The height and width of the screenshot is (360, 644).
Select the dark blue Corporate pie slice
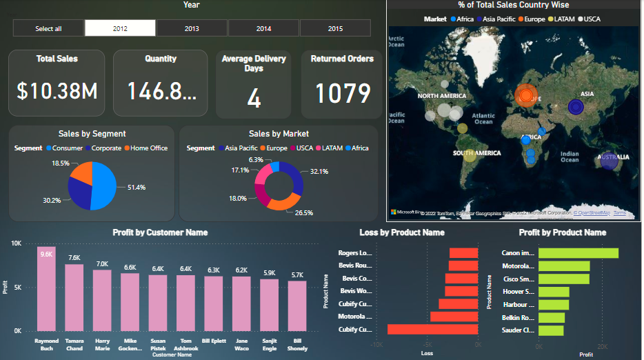point(79,194)
